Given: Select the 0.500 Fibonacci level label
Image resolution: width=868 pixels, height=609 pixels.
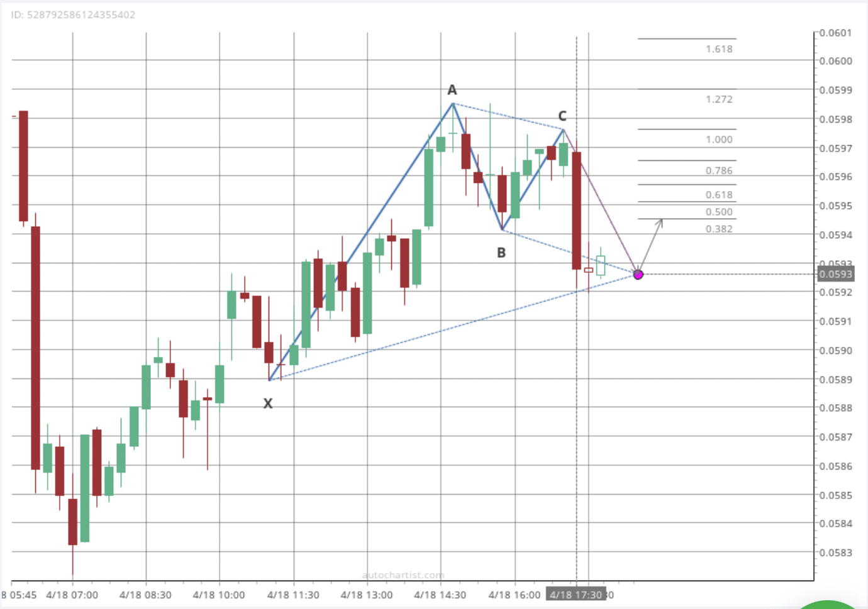Looking at the screenshot, I should pyautogui.click(x=719, y=212).
